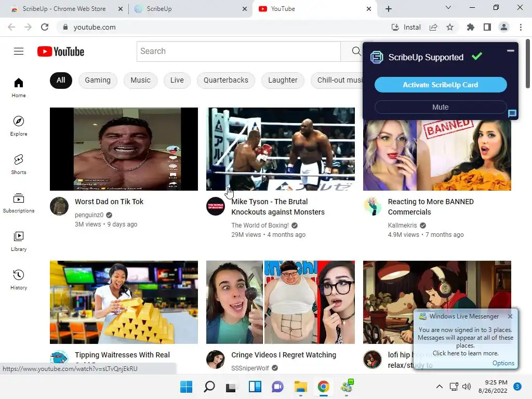
Task: Click Reacting to More BANNED Commercials title
Action: click(431, 207)
